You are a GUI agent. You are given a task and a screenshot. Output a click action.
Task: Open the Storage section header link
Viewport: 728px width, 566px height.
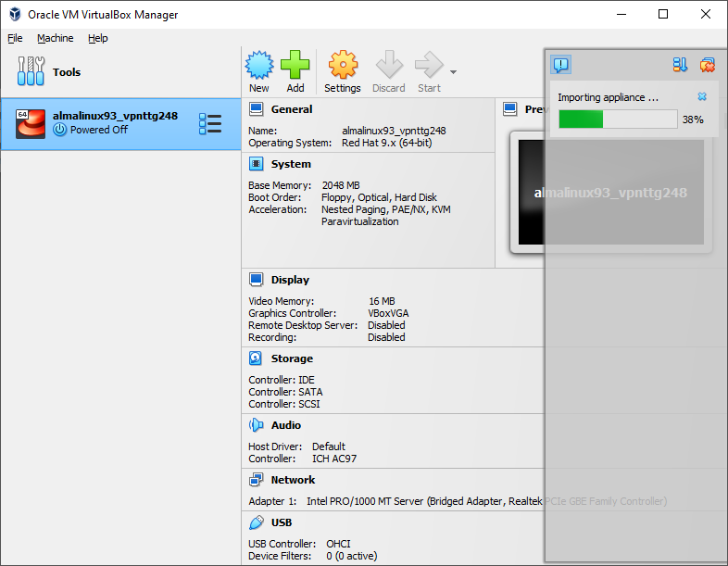click(x=292, y=358)
